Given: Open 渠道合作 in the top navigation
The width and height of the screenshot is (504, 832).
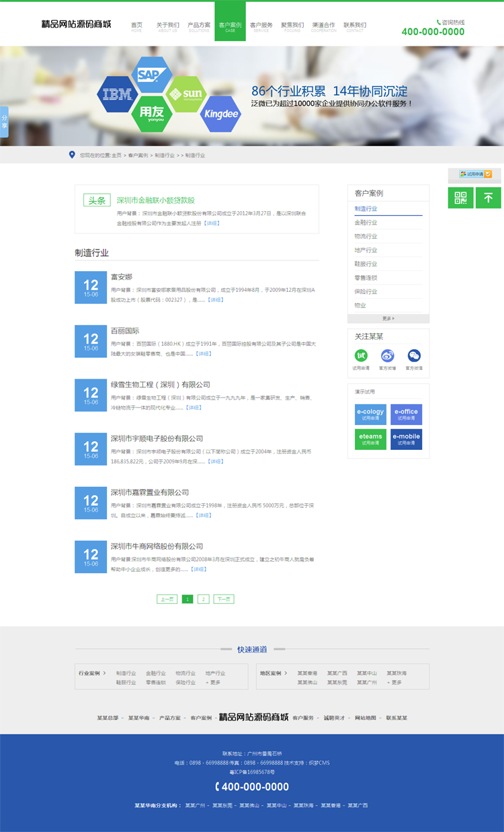Looking at the screenshot, I should [324, 26].
